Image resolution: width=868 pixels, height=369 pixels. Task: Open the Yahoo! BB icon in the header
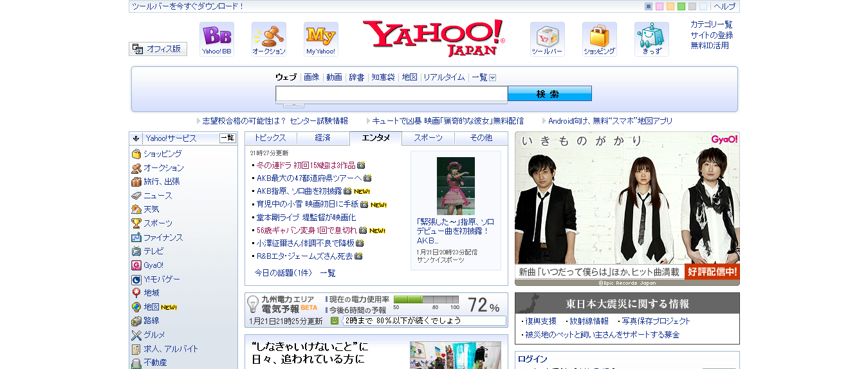(x=217, y=39)
